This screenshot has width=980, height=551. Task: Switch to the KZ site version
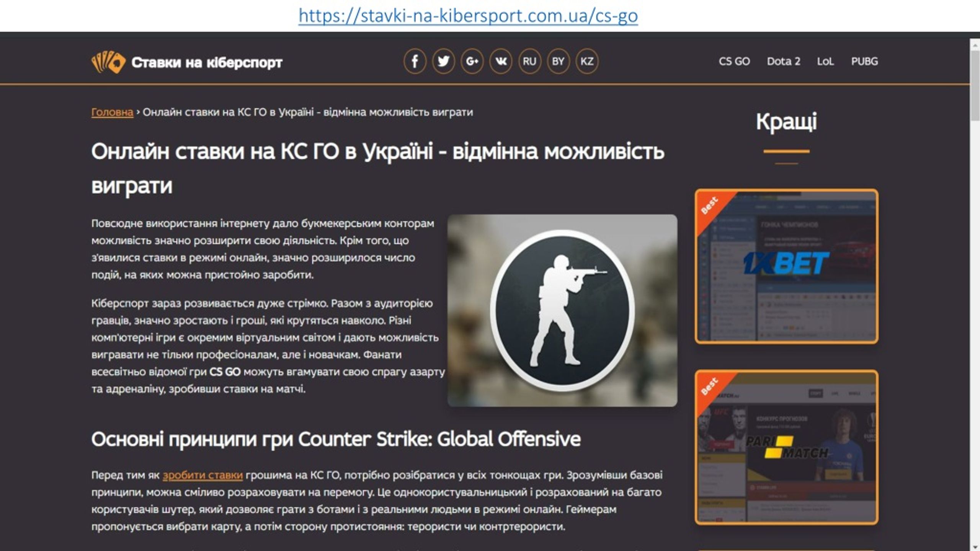(x=587, y=61)
